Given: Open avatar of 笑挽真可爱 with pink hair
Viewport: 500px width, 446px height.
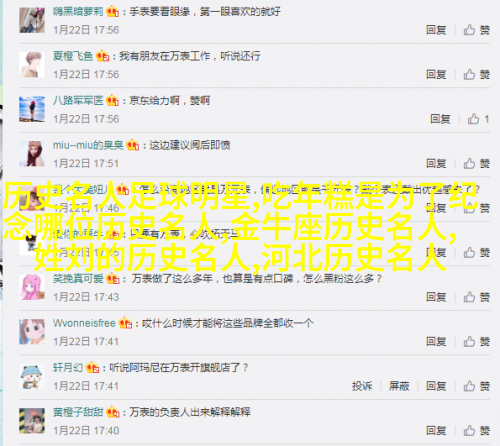Looking at the screenshot, I should (32, 287).
